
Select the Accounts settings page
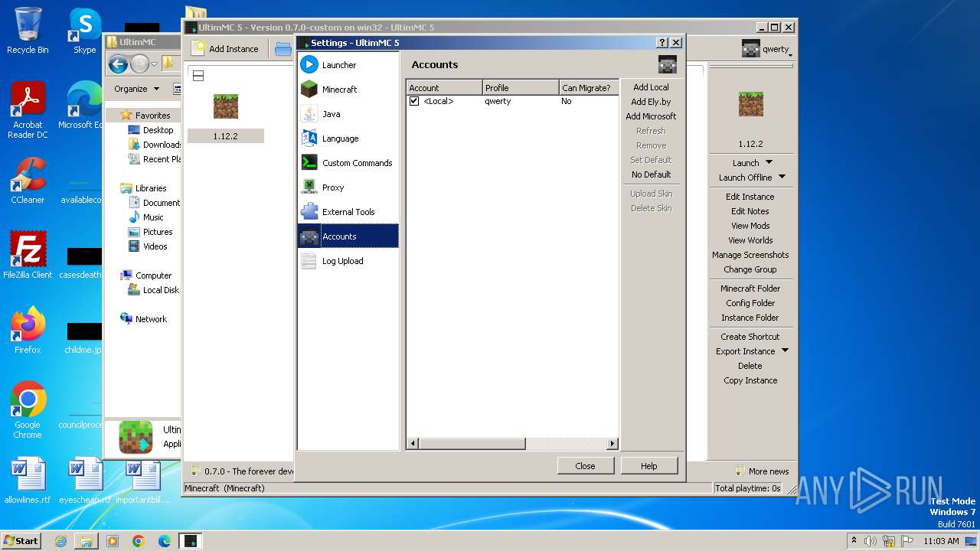click(348, 236)
